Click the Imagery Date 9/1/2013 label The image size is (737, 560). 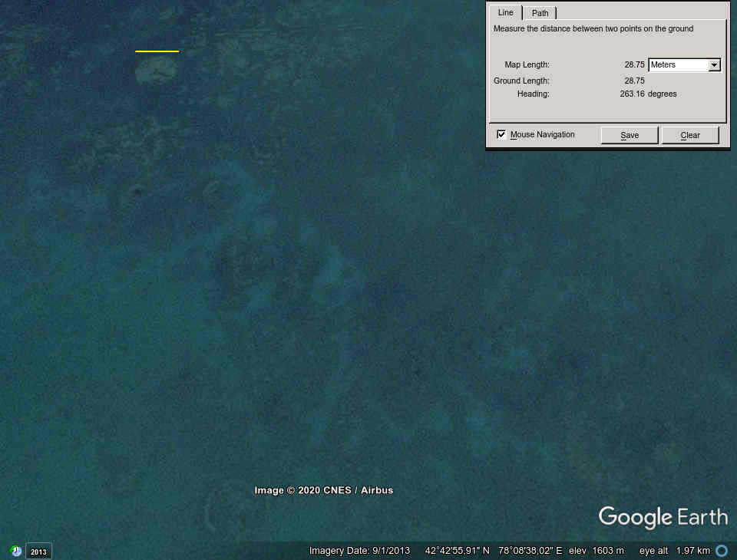click(359, 551)
